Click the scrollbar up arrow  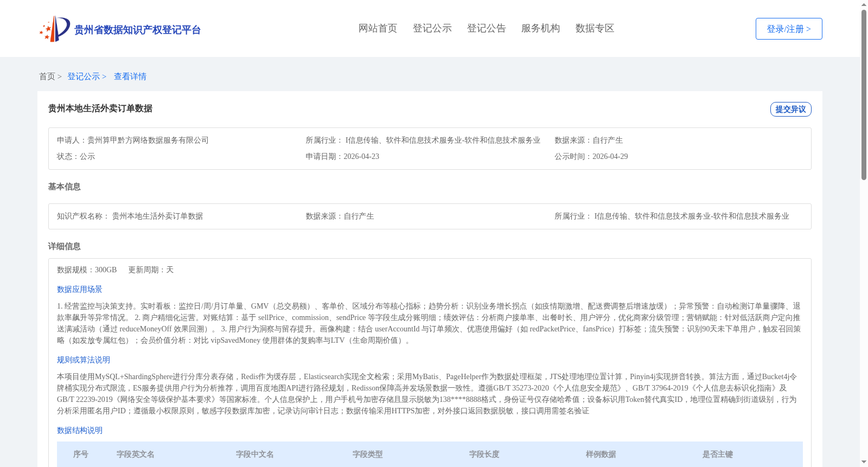864,4
